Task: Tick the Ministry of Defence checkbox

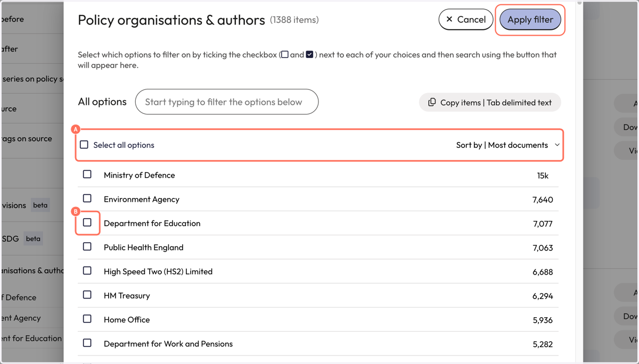Action: pos(87,175)
